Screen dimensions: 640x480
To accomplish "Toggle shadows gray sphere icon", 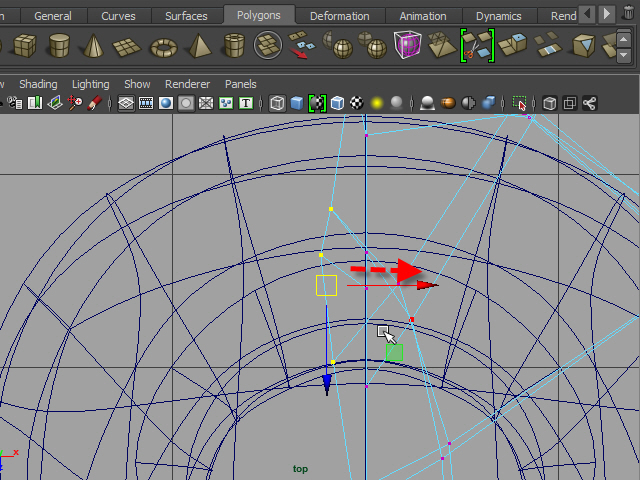I will click(x=396, y=103).
